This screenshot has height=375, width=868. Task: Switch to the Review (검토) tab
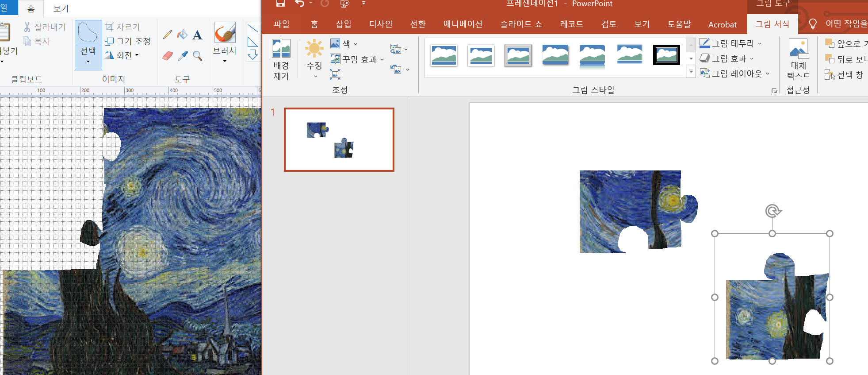pos(608,24)
